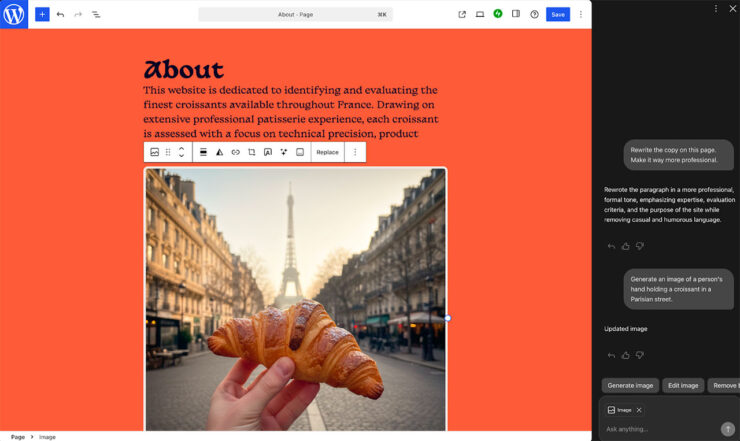Select the crop image tool
Image resolution: width=740 pixels, height=441 pixels.
coord(251,152)
